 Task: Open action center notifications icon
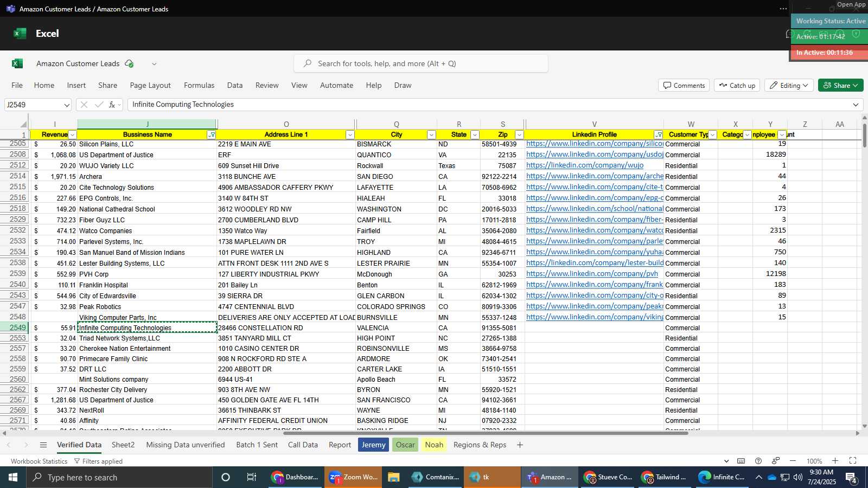click(851, 478)
